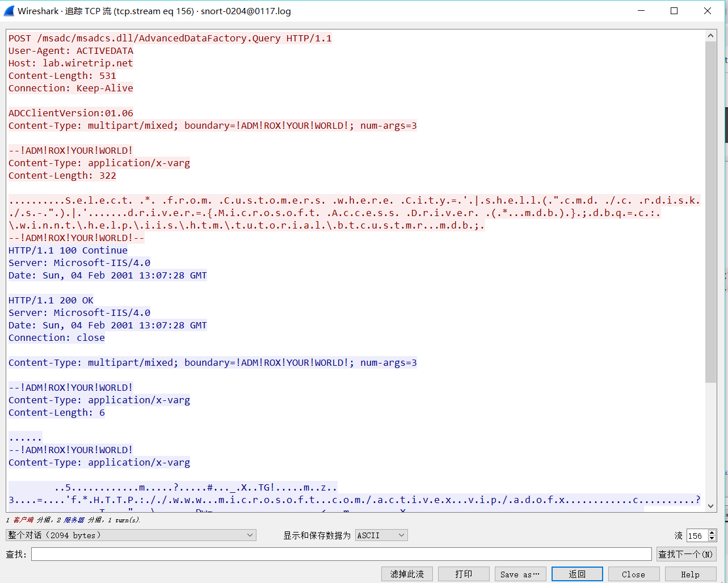Increase the stream number with up arrow
The height and width of the screenshot is (583, 728).
pyautogui.click(x=713, y=533)
